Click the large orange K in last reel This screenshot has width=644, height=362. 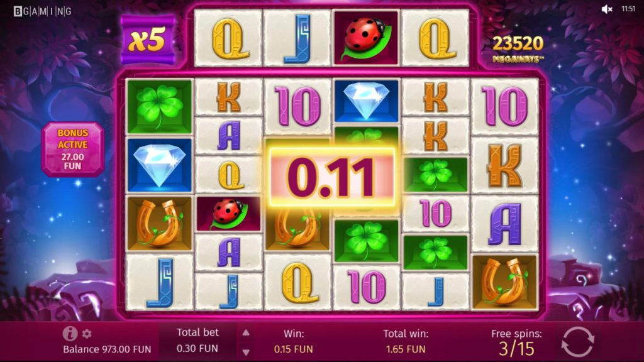click(504, 165)
